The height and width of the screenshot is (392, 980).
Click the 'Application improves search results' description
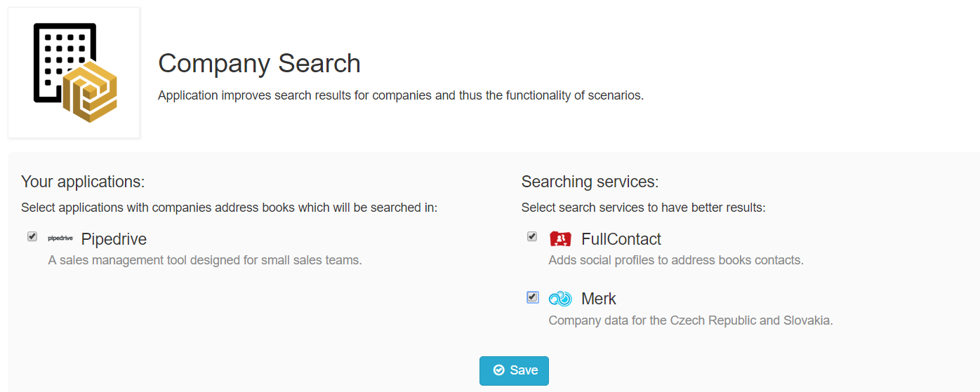tap(401, 95)
